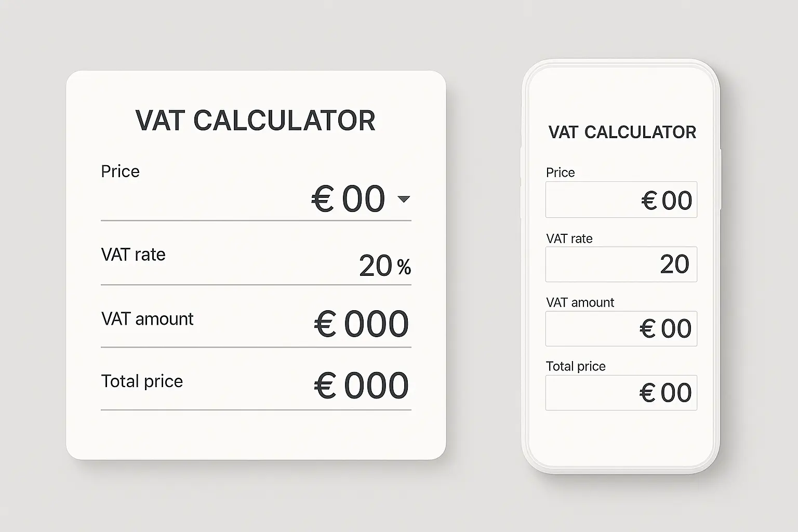Click the VAT amount value on the large card

tap(362, 324)
